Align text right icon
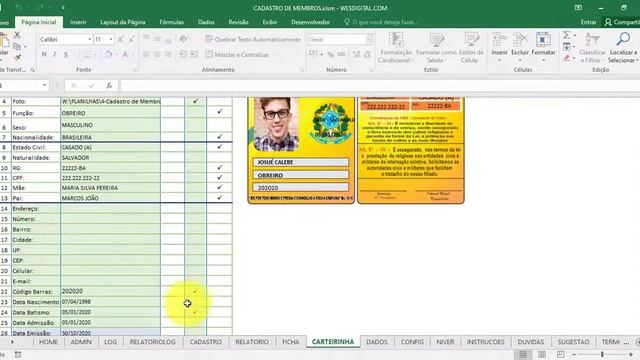This screenshot has width=640, height=360. pyautogui.click(x=168, y=54)
